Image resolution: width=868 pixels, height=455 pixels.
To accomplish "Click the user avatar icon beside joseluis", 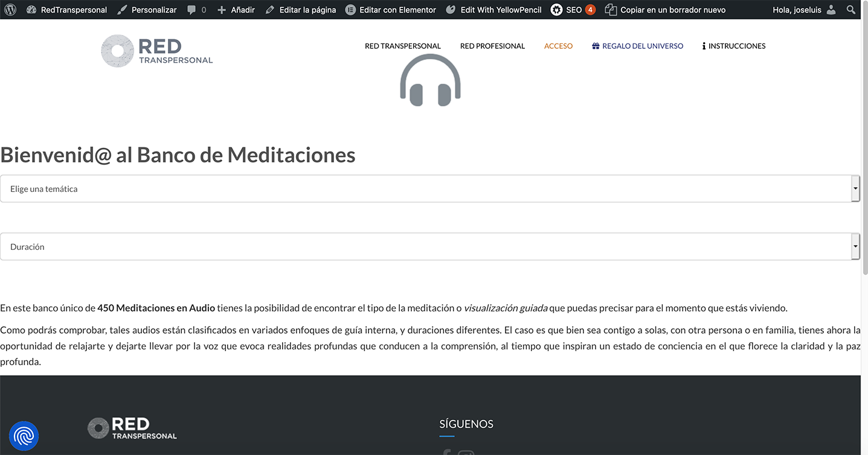I will pos(832,10).
